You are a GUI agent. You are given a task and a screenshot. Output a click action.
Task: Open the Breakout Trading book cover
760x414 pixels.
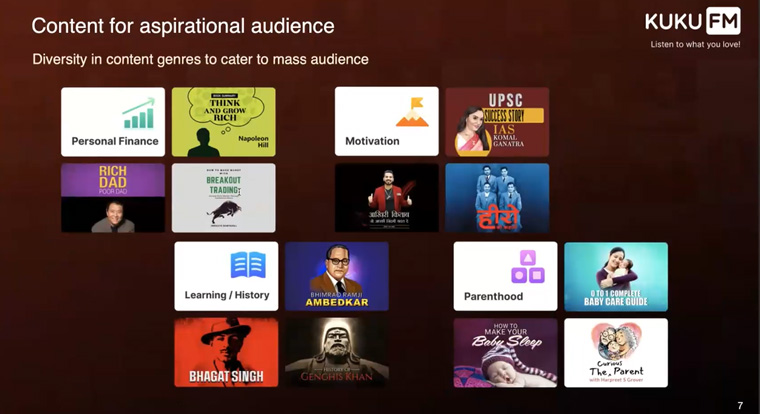point(223,198)
